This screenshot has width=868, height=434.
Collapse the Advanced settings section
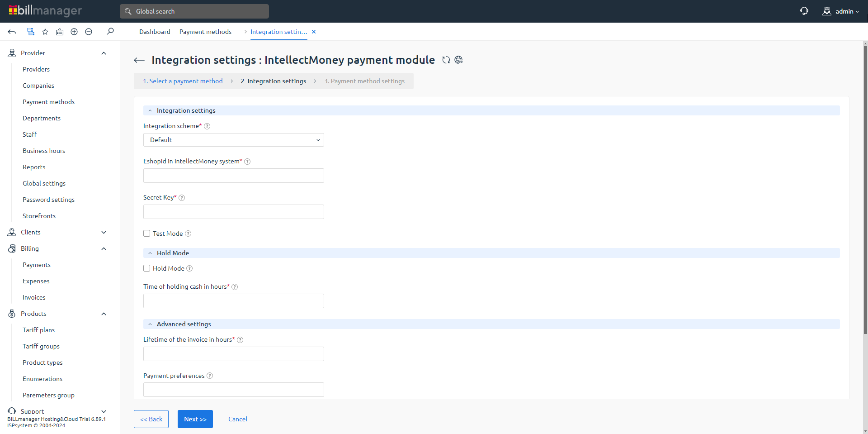[150, 324]
